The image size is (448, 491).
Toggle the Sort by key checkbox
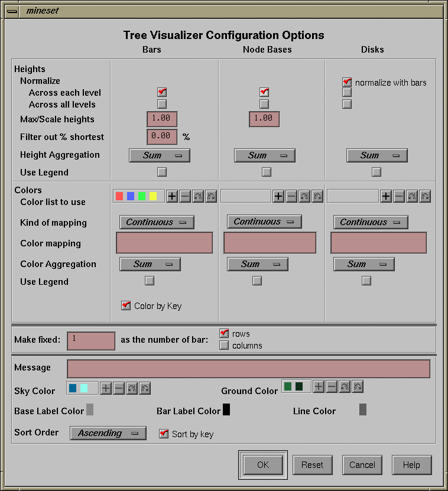[x=164, y=434]
